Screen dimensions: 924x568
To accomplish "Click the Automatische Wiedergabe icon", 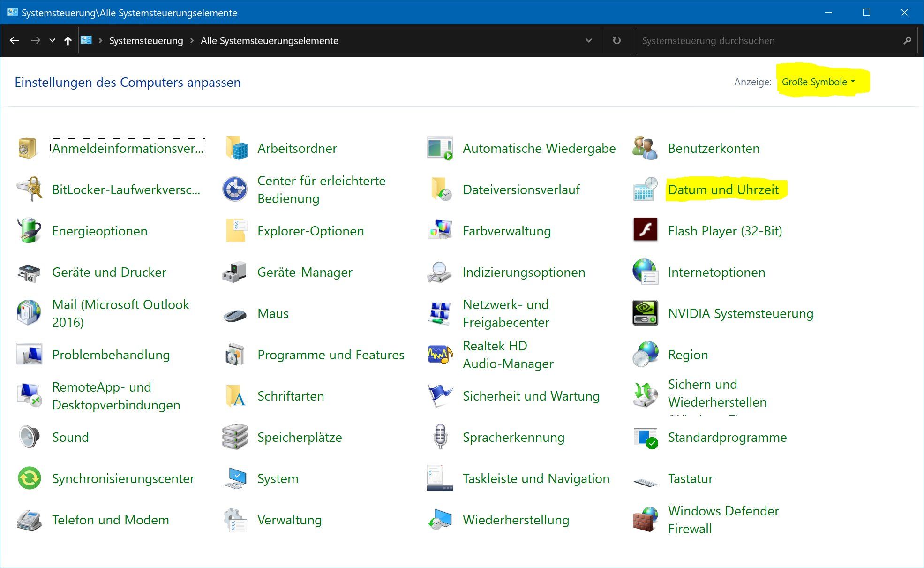I will [440, 148].
